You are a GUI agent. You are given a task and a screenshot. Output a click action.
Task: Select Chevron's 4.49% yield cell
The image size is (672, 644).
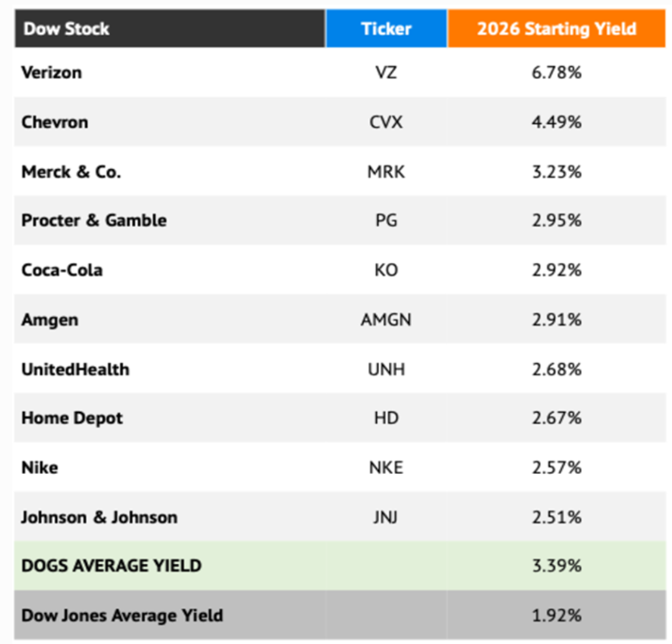pyautogui.click(x=556, y=122)
